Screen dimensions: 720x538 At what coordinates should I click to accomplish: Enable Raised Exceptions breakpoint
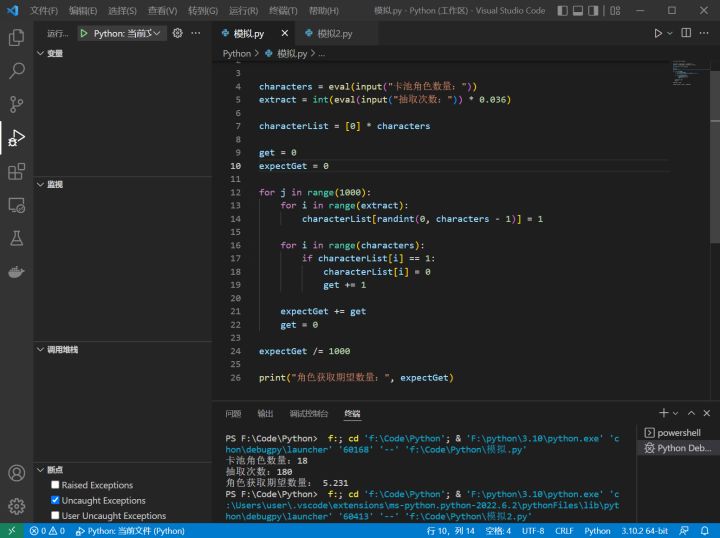tap(55, 485)
